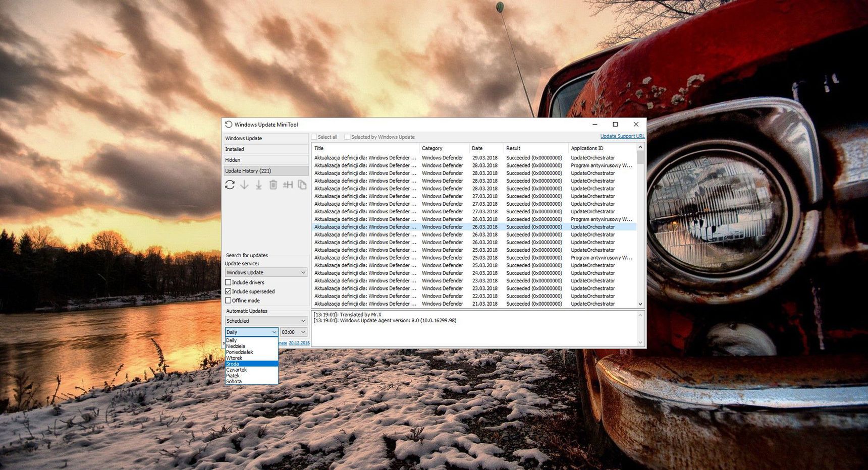Choose Niedziela in the day list
Image resolution: width=868 pixels, height=470 pixels.
click(251, 346)
